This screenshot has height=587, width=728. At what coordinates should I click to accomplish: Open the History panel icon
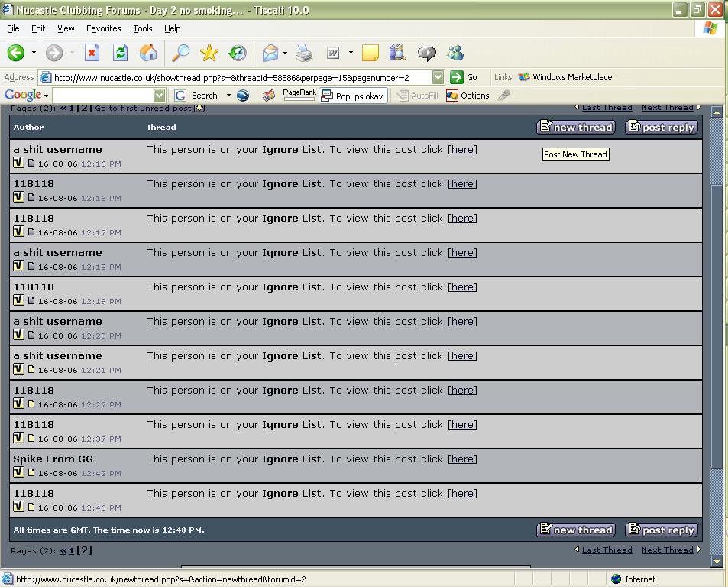click(x=238, y=53)
